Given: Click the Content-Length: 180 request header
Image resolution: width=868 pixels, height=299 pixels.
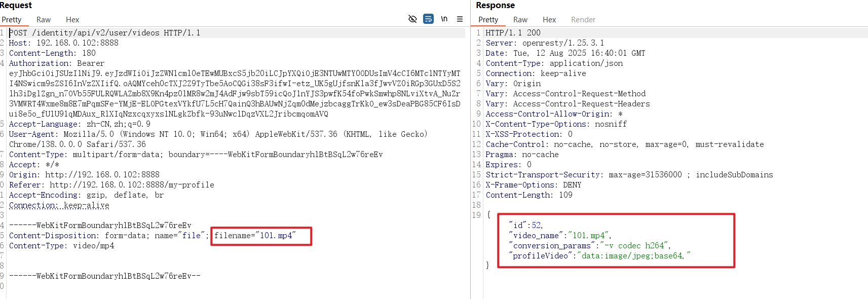Looking at the screenshot, I should pyautogui.click(x=52, y=53).
